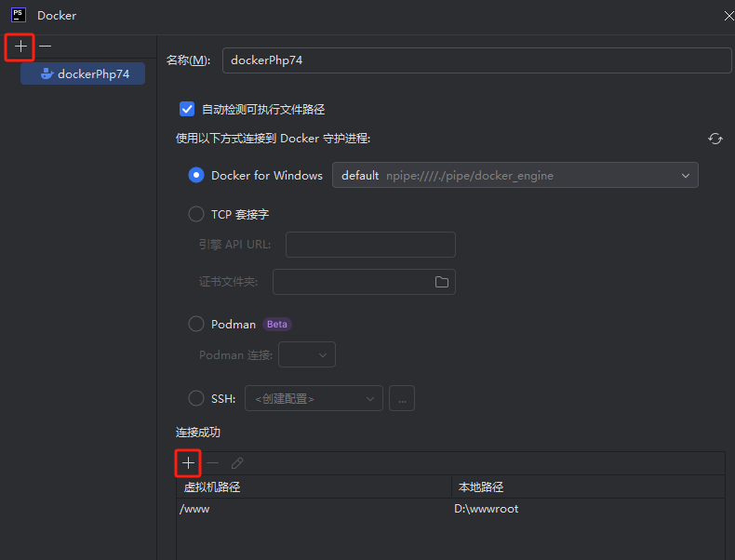The height and width of the screenshot is (560, 735).
Task: Select the Podman radio button
Action: 196,324
